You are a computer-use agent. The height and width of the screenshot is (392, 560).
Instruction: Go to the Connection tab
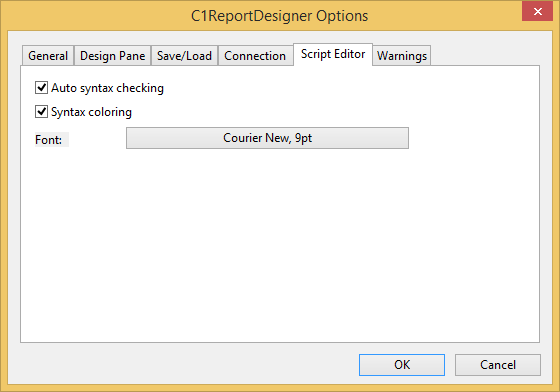[255, 56]
